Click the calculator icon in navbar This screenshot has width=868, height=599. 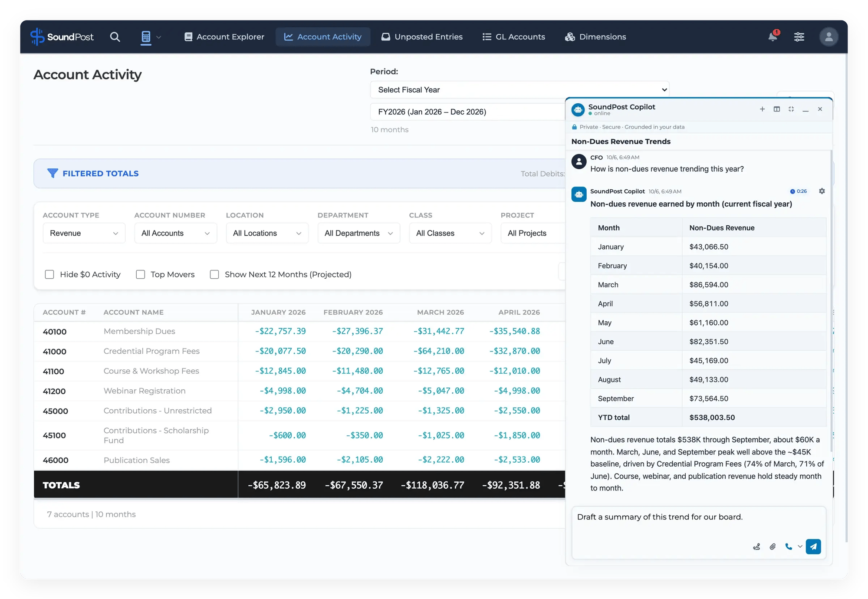(x=146, y=37)
